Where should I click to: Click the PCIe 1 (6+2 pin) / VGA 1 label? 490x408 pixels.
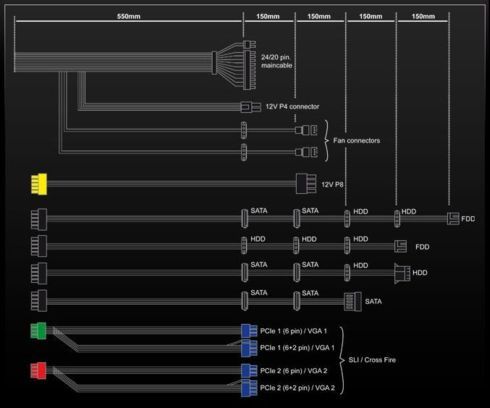click(x=297, y=348)
